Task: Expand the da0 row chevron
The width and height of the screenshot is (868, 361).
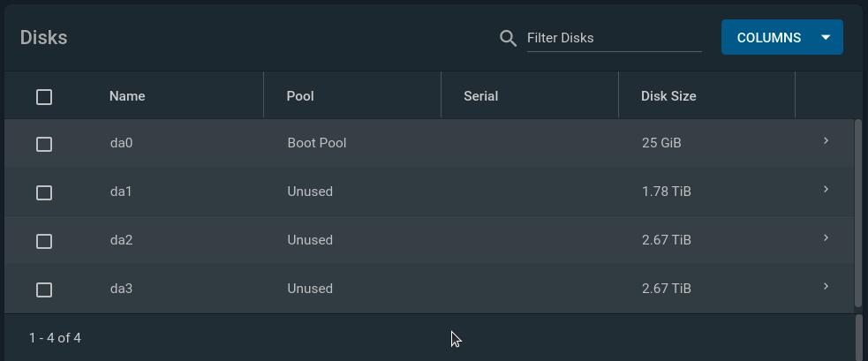Action: tap(826, 141)
